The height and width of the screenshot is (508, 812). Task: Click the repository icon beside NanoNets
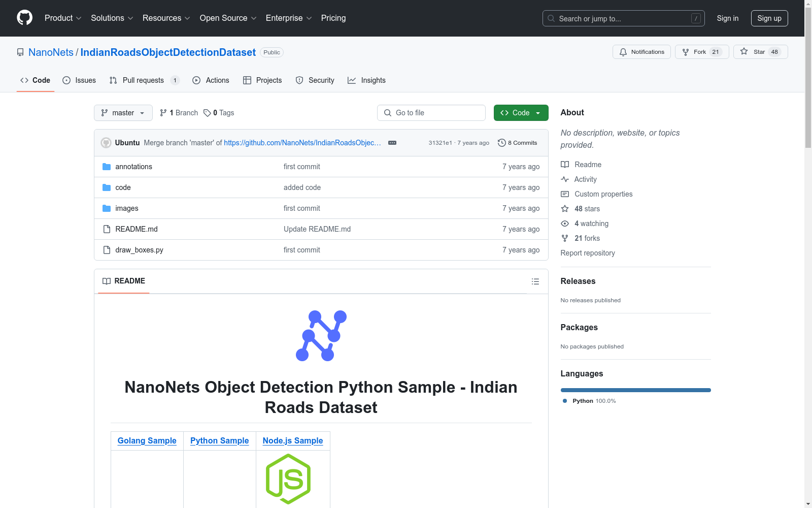click(20, 52)
